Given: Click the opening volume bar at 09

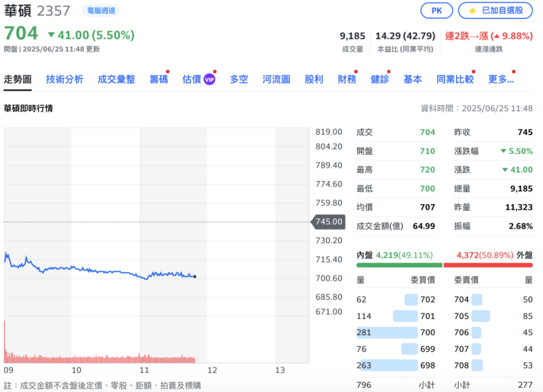Looking at the screenshot, I should click(x=5, y=342).
